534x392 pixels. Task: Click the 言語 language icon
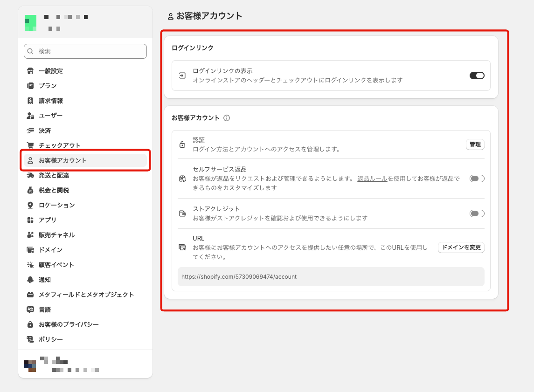point(30,309)
